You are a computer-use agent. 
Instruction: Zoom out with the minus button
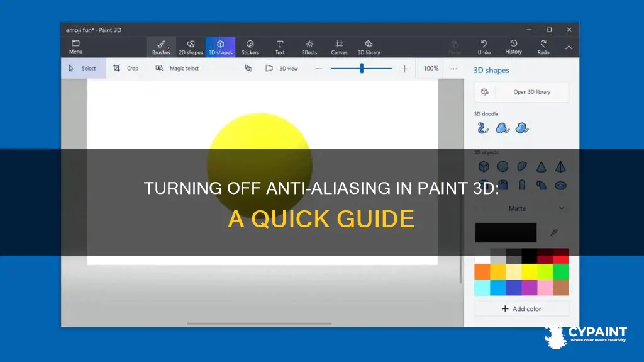pyautogui.click(x=319, y=69)
